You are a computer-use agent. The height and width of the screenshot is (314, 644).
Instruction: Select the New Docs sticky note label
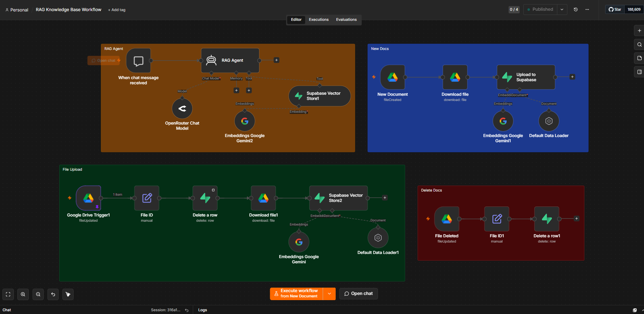coord(380,49)
